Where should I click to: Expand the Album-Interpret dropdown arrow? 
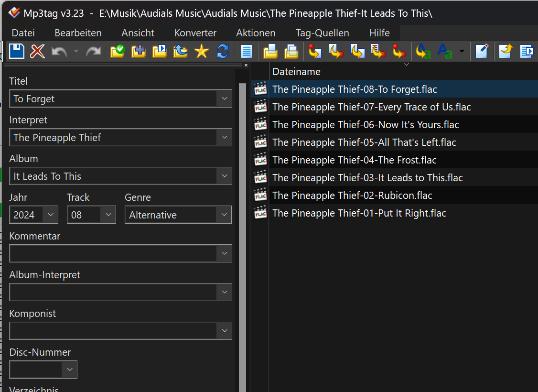225,293
